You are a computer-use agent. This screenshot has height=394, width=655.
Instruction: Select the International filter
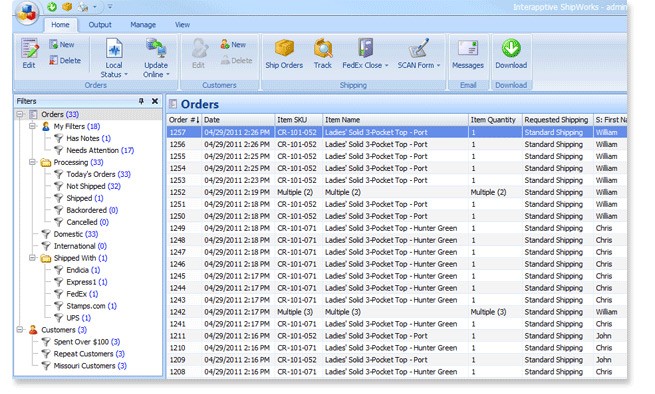[x=74, y=246]
